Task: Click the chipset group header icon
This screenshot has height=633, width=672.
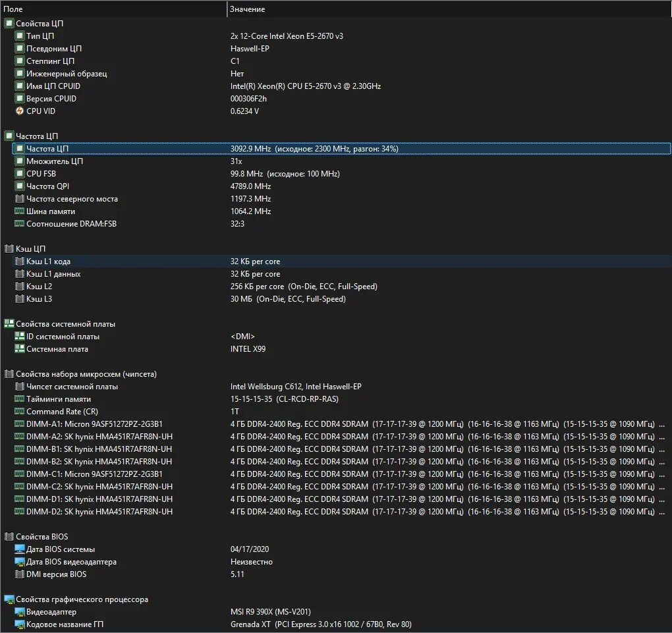Action: tap(9, 373)
